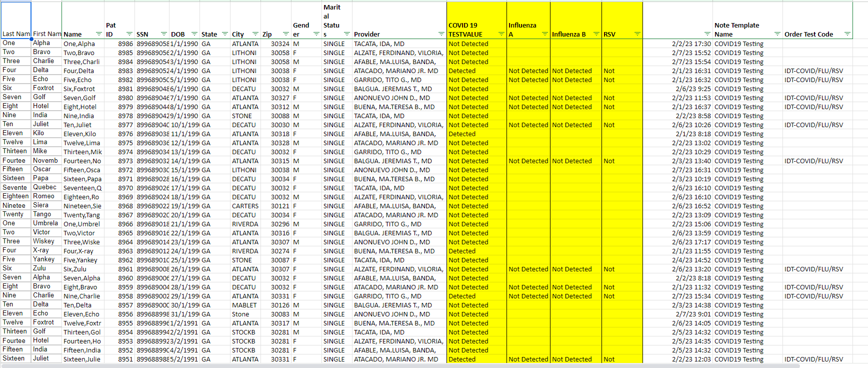The height and width of the screenshot is (368, 868).
Task: Select the Pat ID cell "8986"
Action: (x=119, y=44)
